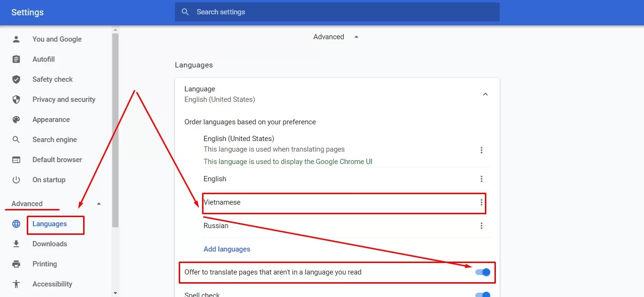Image resolution: width=644 pixels, height=297 pixels.
Task: Go to Search engine settings
Action: tap(54, 140)
